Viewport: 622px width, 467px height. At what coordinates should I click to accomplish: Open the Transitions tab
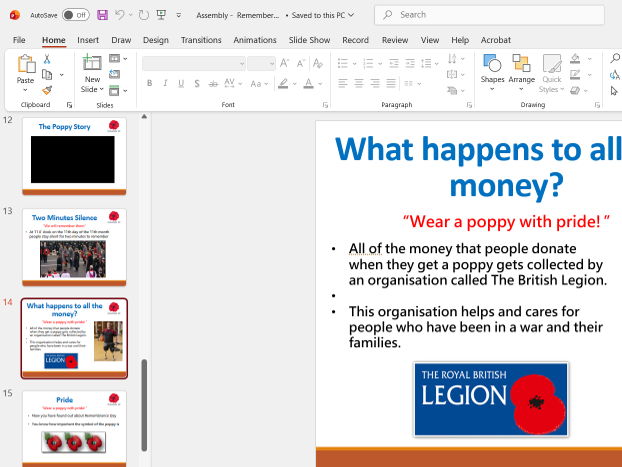point(201,40)
